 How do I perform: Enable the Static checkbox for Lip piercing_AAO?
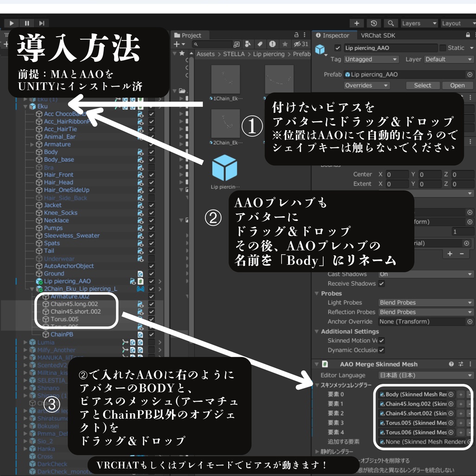[x=443, y=48]
